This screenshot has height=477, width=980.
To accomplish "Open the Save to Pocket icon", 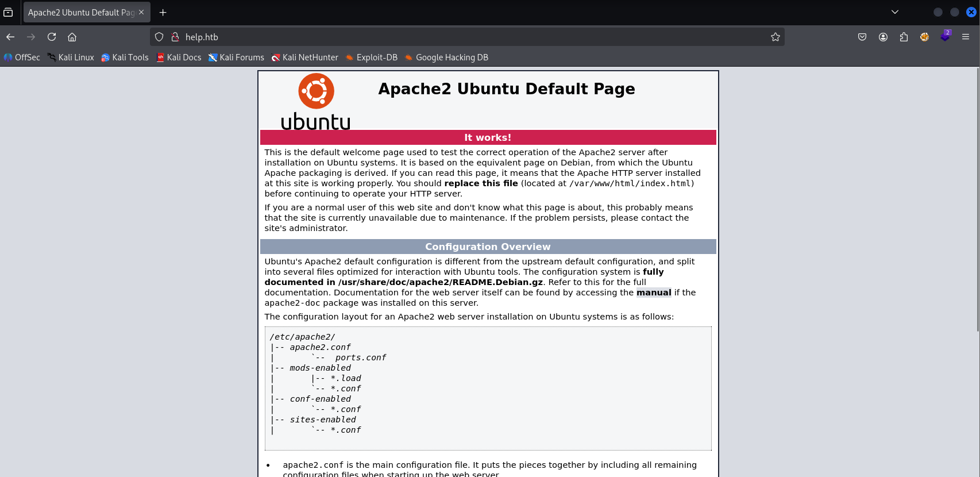I will [x=862, y=37].
